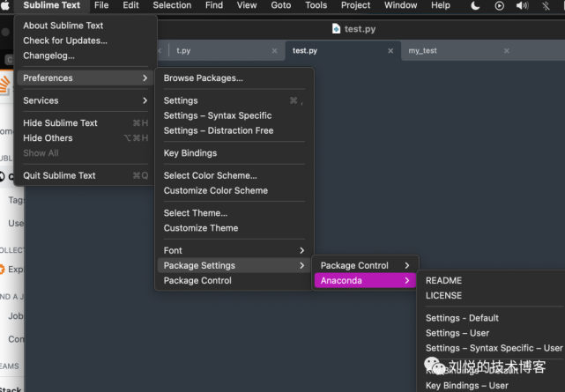Click the play circle menu bar icon
This screenshot has width=565, height=392.
(x=500, y=5)
